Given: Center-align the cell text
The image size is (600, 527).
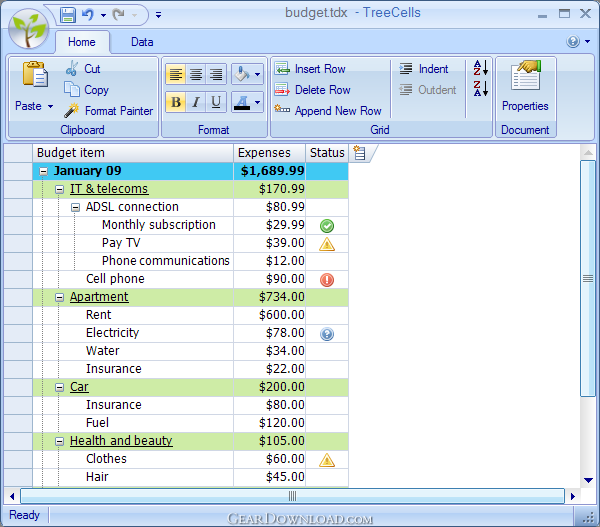Looking at the screenshot, I should click(x=196, y=74).
